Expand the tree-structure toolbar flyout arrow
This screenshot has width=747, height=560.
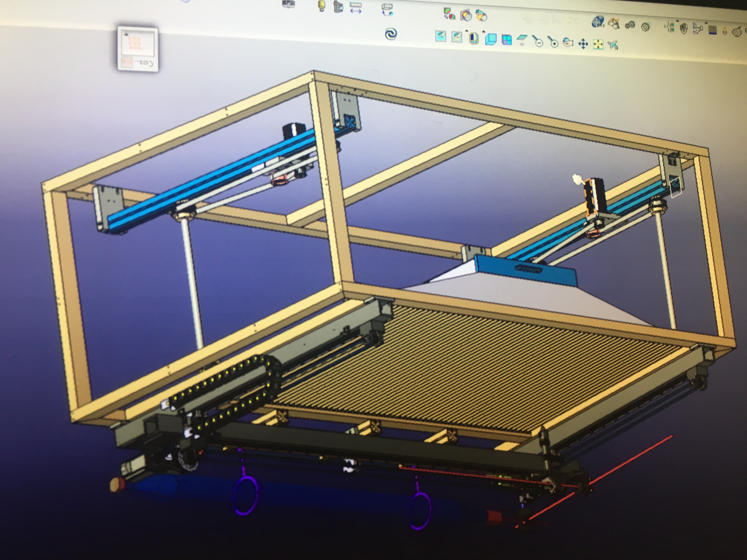point(677,21)
